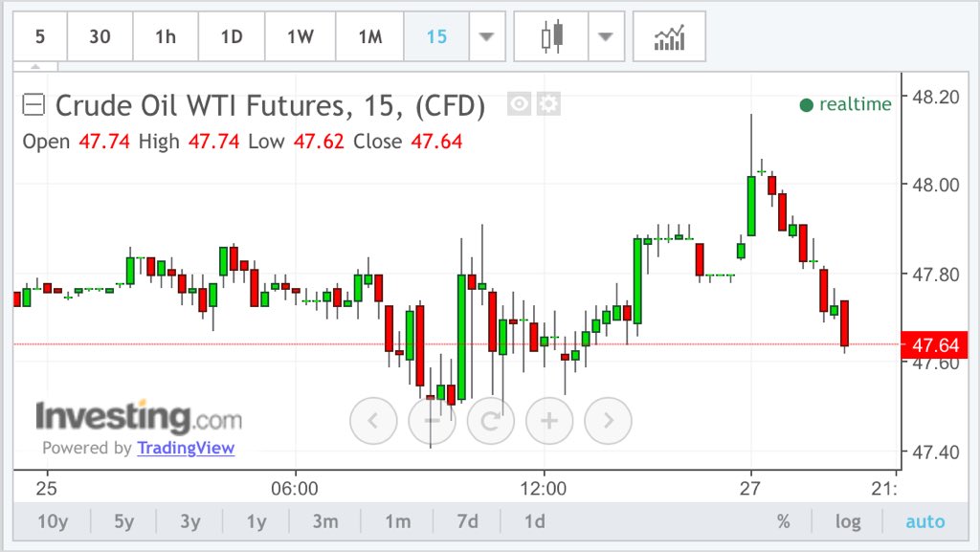This screenshot has width=980, height=552.
Task: Set range to 3y
Action: coord(190,520)
